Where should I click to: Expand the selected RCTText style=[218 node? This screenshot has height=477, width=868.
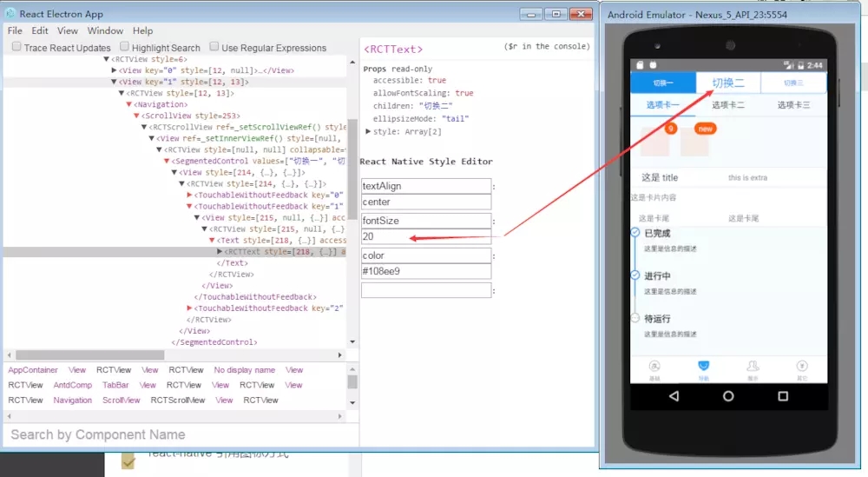[x=220, y=251]
